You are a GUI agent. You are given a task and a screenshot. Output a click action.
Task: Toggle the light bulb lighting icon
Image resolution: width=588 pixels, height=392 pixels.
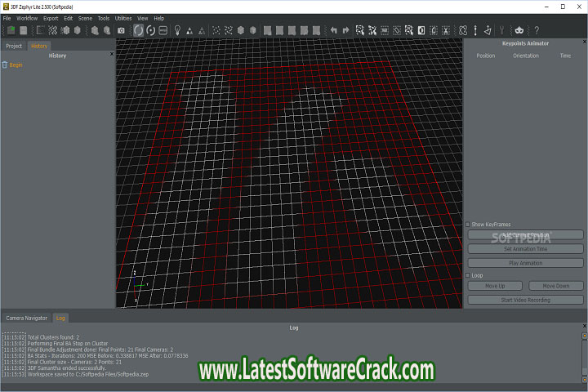click(x=178, y=30)
